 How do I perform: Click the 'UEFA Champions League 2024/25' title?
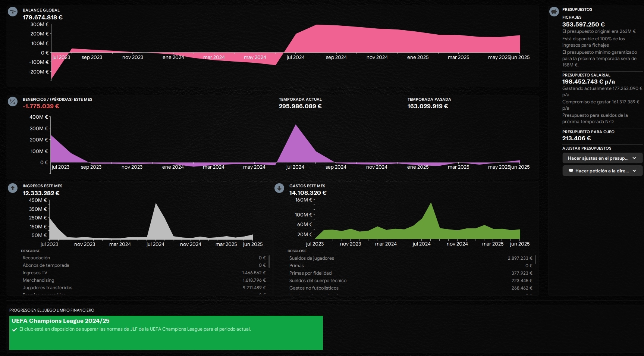[x=60, y=321]
